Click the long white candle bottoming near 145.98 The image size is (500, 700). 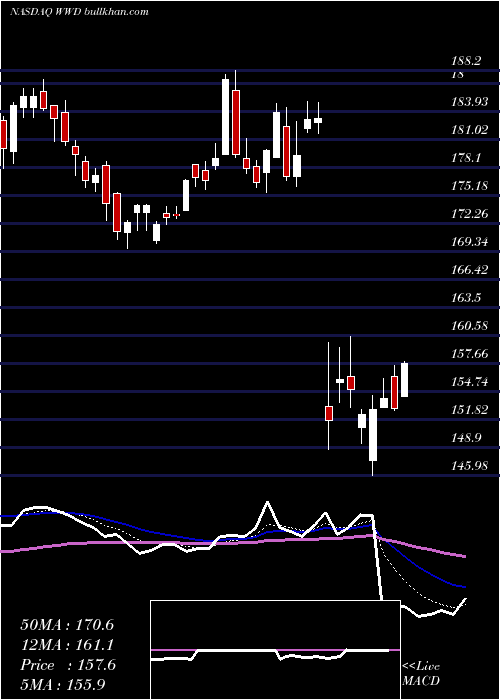[x=373, y=435]
